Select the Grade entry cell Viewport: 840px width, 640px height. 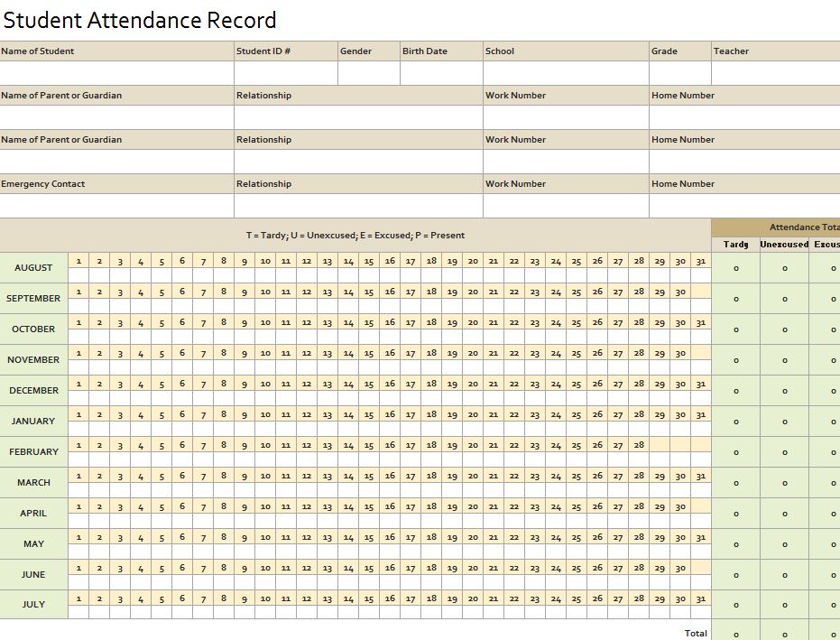pos(679,73)
